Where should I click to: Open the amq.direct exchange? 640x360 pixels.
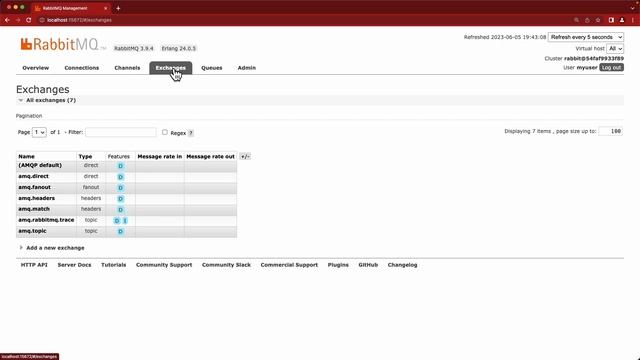point(33,176)
